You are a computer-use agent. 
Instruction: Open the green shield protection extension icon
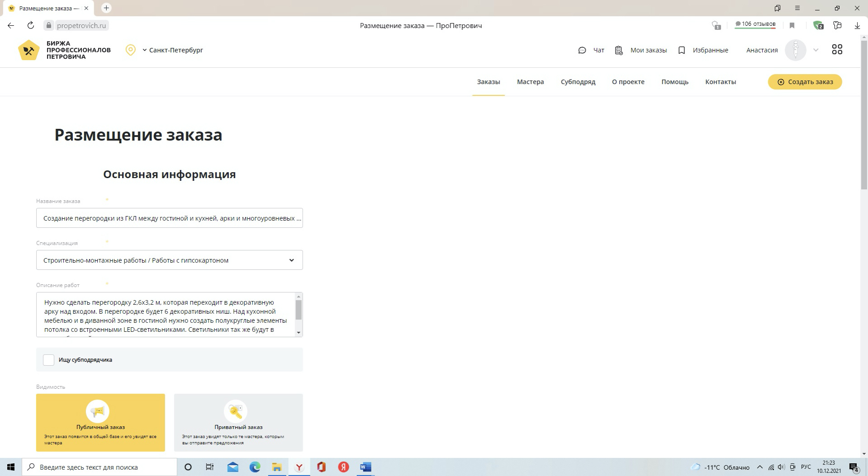click(x=818, y=25)
